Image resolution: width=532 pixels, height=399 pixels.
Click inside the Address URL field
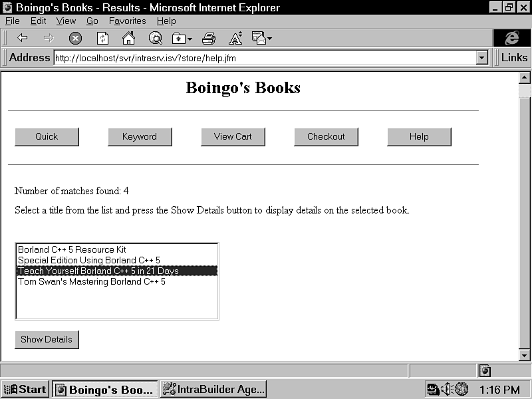(265, 58)
